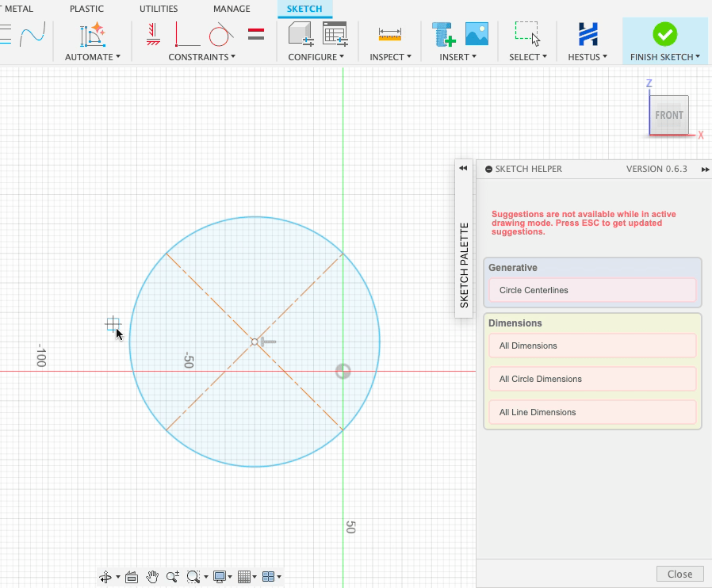This screenshot has height=588, width=712.
Task: Select the Automate sketch dimensions icon
Action: tap(93, 34)
